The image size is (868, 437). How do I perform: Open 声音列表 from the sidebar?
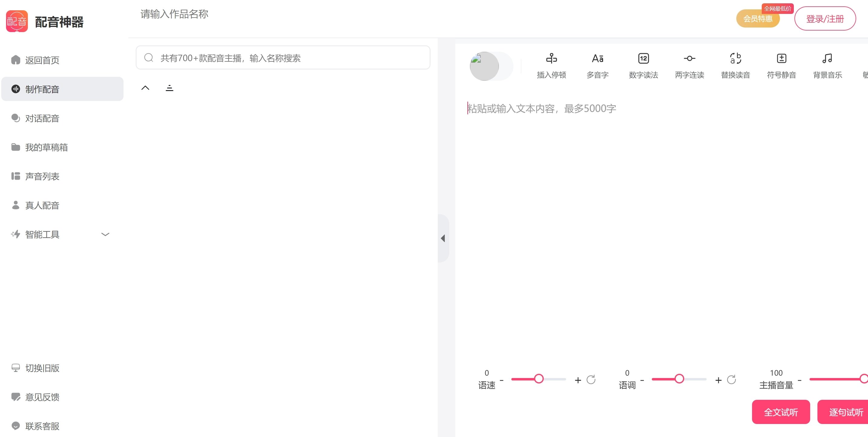tap(42, 176)
